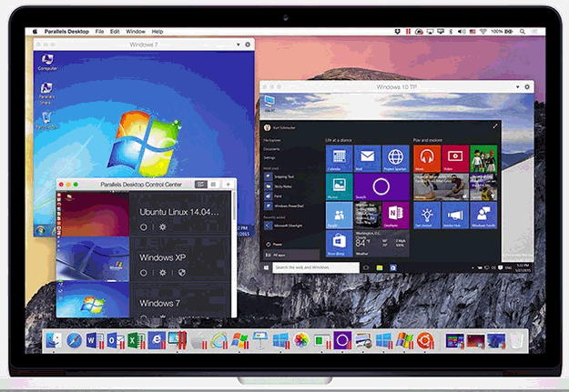This screenshot has width=569, height=392.
Task: Click the power button for Windows XP
Action: click(x=144, y=273)
